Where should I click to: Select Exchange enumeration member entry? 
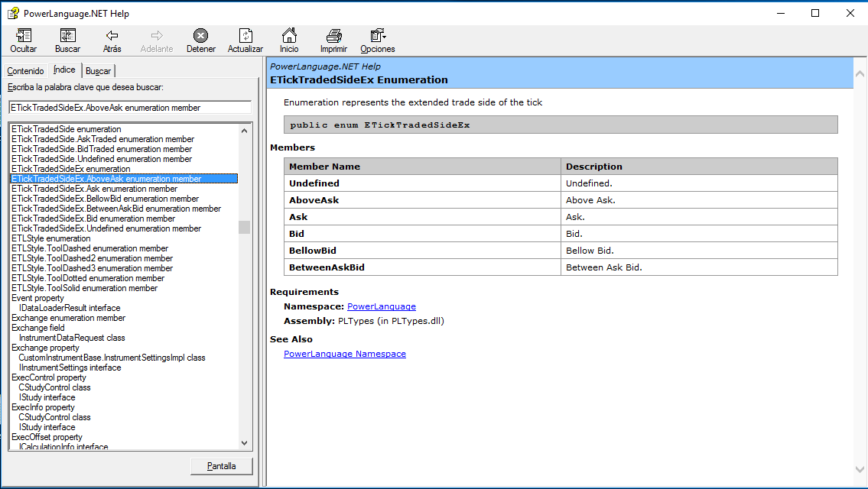pyautogui.click(x=69, y=318)
